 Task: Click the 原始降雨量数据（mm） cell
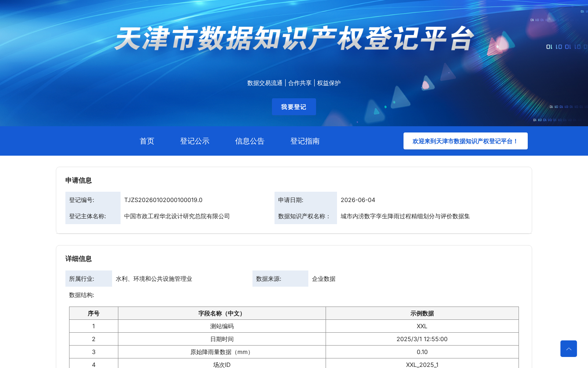click(222, 352)
